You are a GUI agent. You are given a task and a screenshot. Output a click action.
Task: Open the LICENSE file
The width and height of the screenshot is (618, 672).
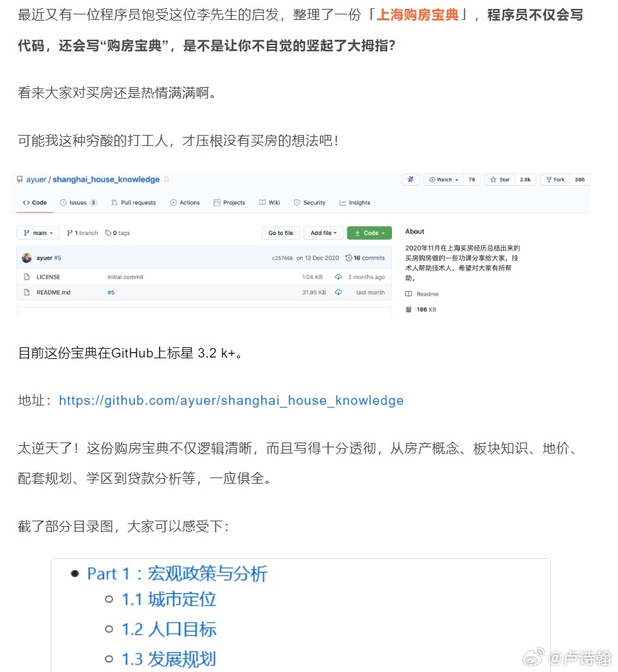(48, 277)
